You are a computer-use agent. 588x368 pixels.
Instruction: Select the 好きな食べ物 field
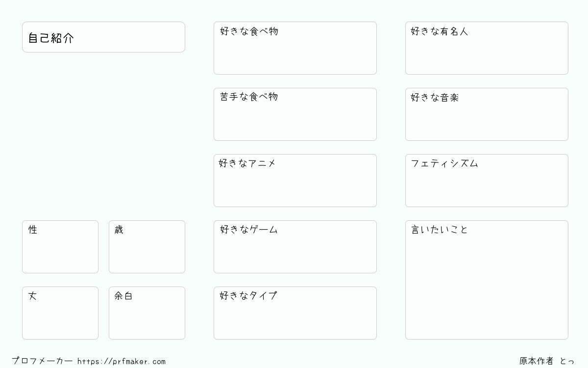tap(295, 48)
